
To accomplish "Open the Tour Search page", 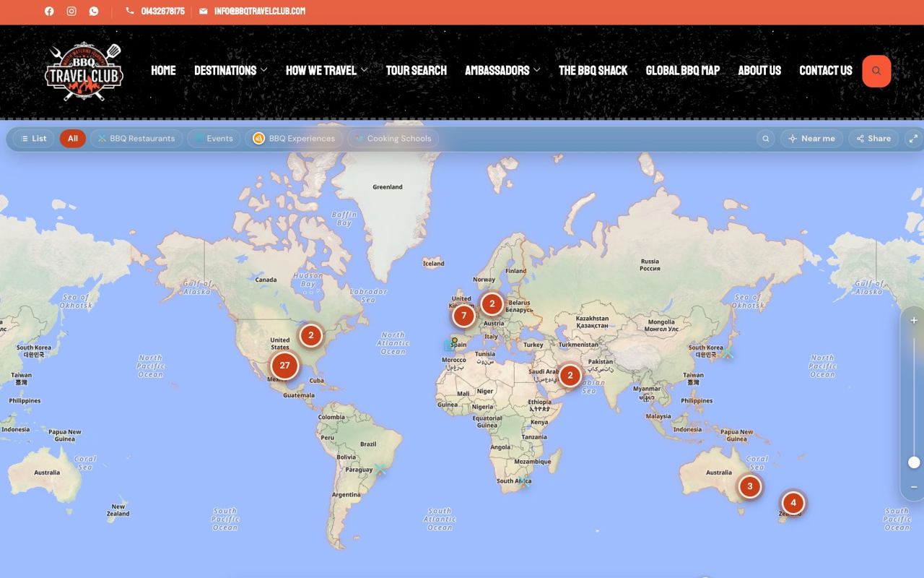I will tap(417, 70).
